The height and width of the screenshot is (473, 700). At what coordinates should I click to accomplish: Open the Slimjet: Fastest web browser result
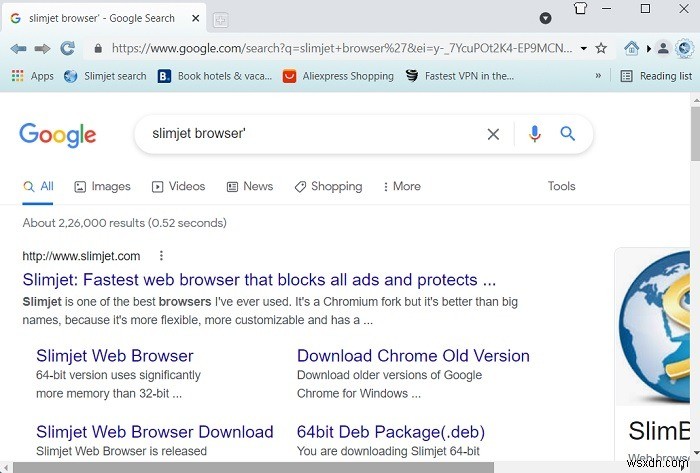tap(259, 280)
